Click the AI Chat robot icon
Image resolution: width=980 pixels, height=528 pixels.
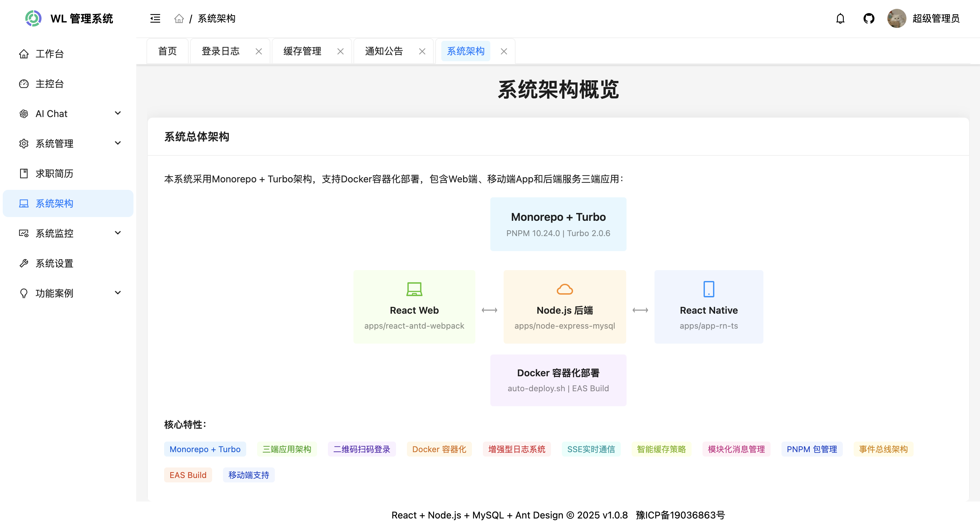point(24,113)
